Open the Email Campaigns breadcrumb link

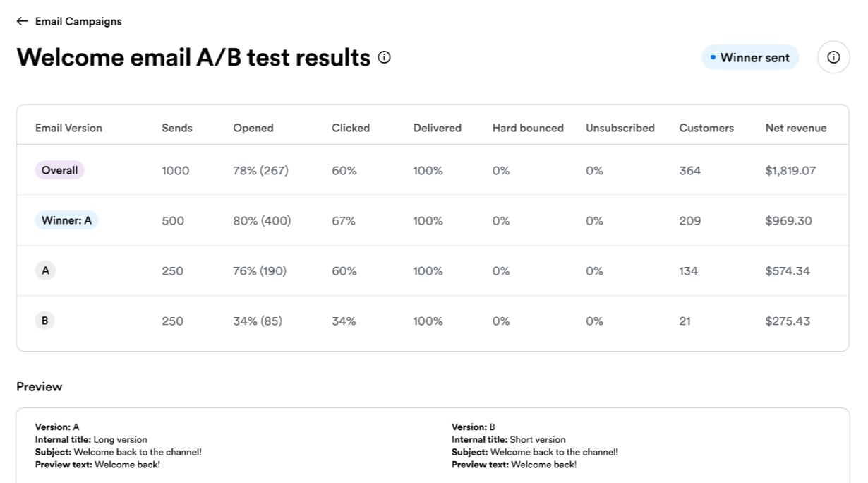(x=78, y=21)
